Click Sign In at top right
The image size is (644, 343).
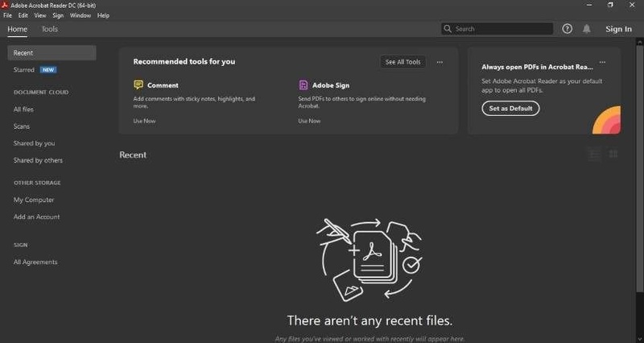click(618, 29)
